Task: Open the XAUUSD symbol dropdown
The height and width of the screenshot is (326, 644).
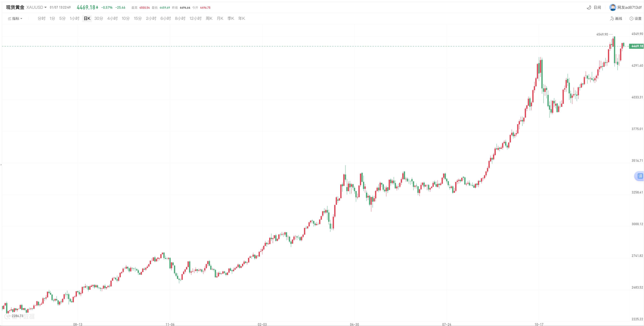Action: (45, 8)
